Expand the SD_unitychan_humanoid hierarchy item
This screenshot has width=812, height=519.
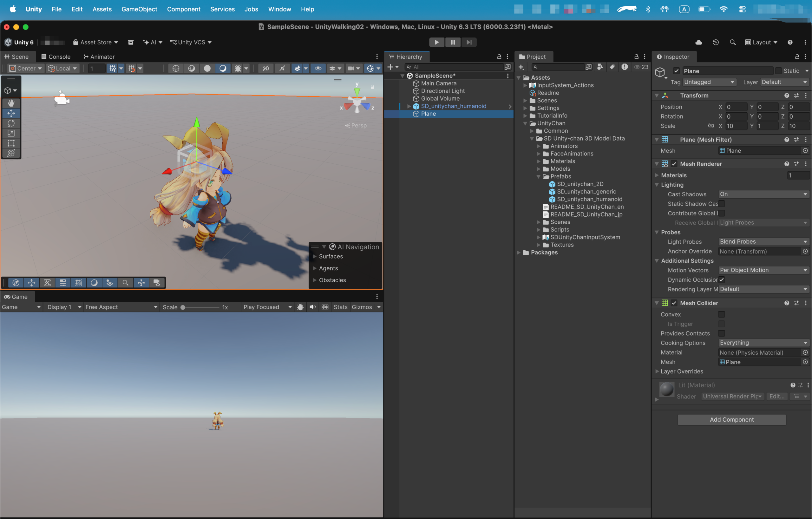409,106
